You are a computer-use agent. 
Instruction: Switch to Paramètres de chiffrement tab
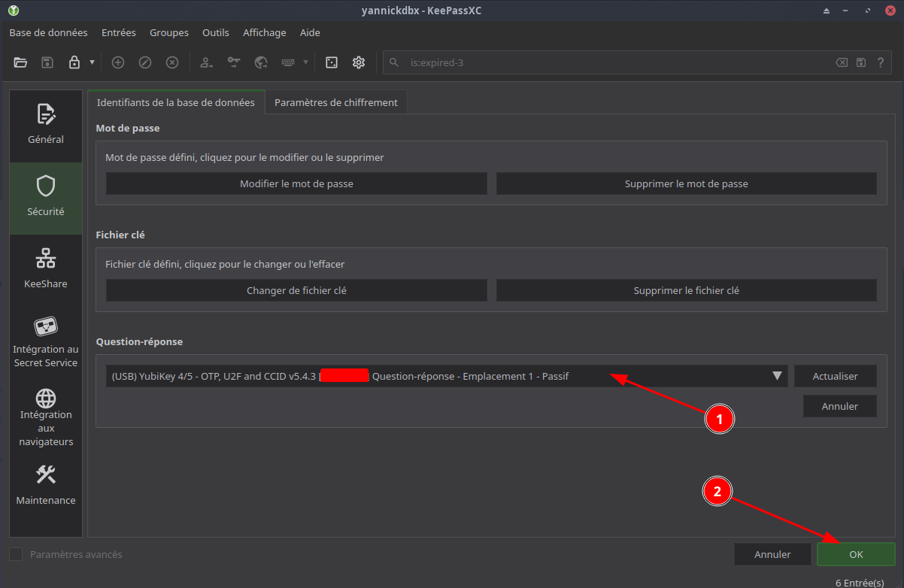(335, 102)
